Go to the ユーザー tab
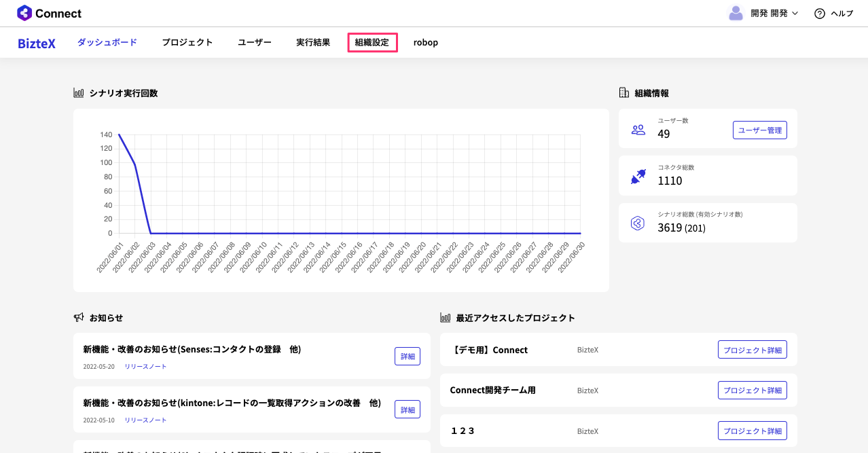The height and width of the screenshot is (453, 868). click(255, 42)
